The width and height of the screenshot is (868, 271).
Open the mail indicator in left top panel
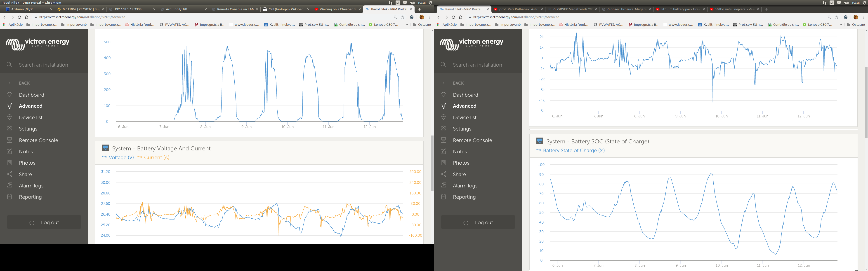point(405,3)
